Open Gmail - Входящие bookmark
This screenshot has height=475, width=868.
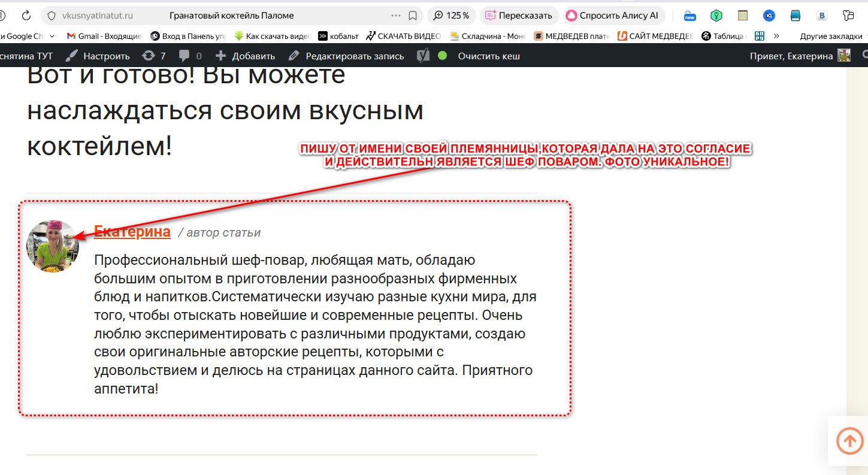tap(104, 36)
